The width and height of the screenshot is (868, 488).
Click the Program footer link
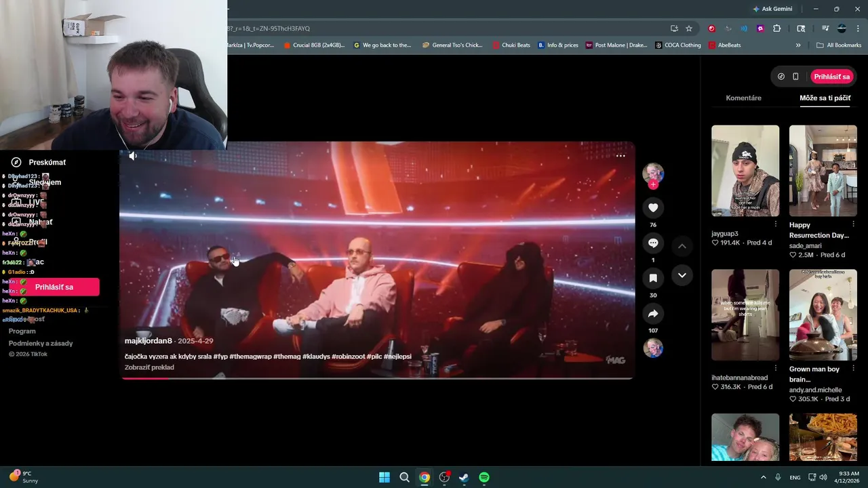point(22,331)
